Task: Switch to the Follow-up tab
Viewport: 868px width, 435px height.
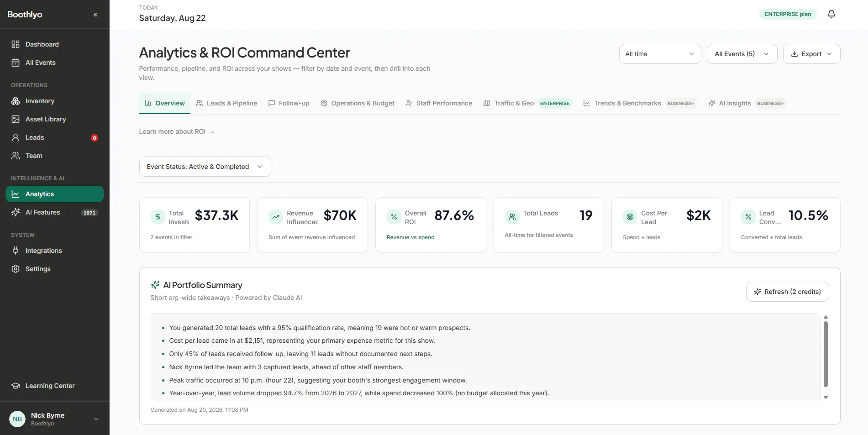Action: pos(289,103)
